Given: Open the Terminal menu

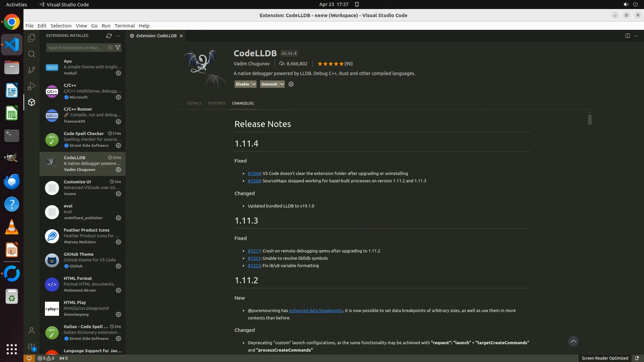Looking at the screenshot, I should tap(124, 26).
